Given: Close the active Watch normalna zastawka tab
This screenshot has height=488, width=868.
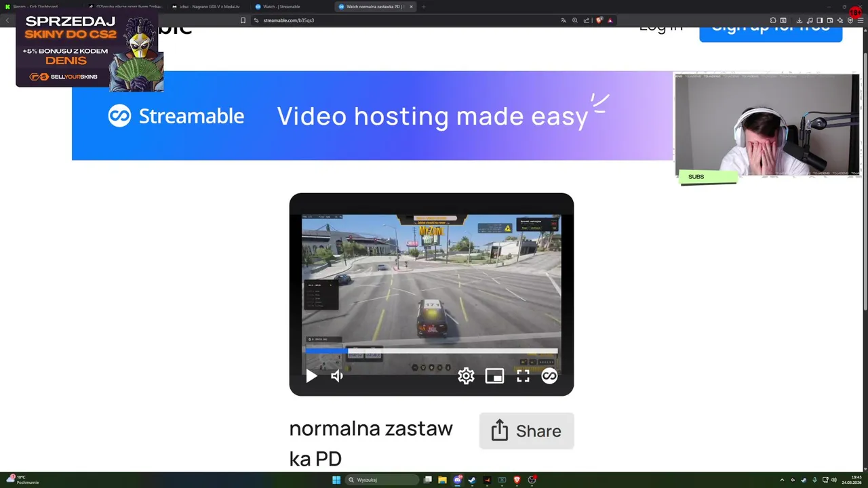Looking at the screenshot, I should (411, 7).
